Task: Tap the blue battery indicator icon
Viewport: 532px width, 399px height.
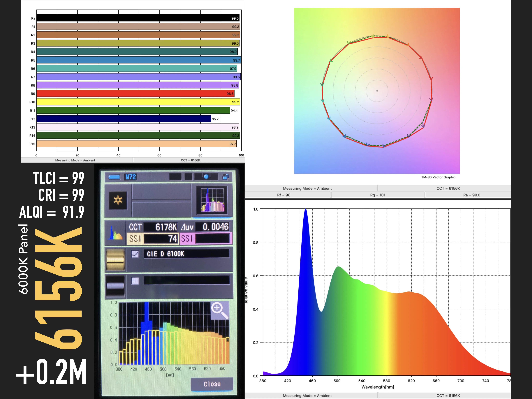Action: click(114, 177)
